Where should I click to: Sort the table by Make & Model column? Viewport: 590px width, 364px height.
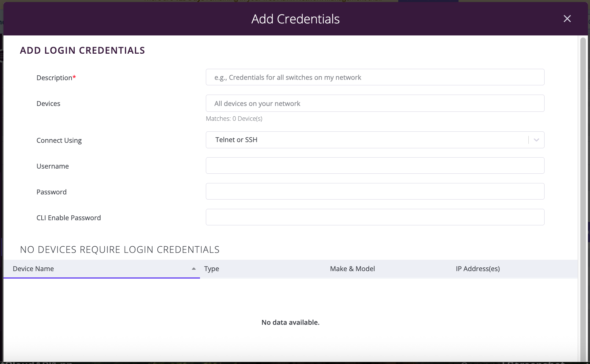tap(352, 269)
